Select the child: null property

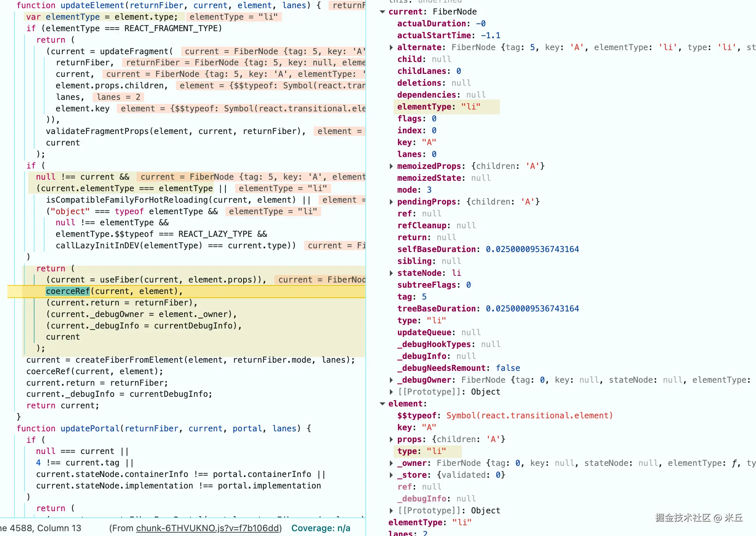pos(424,59)
